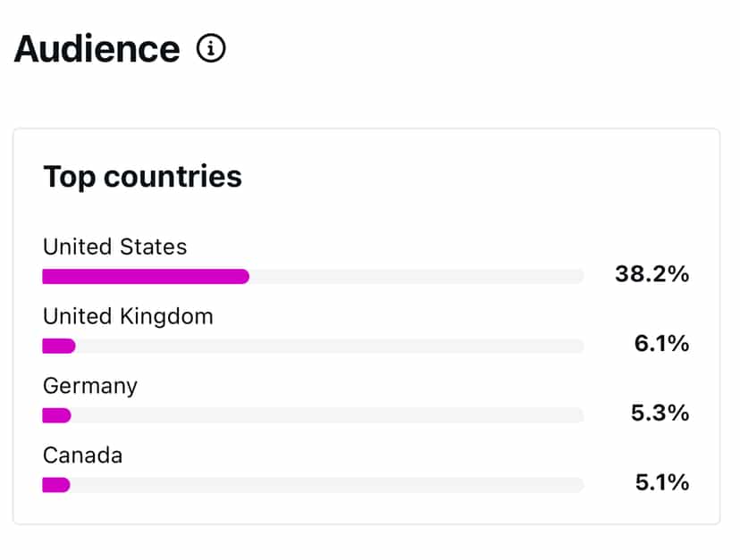Choose the Canada country label
Viewport: 740px width, 560px height.
coord(83,456)
